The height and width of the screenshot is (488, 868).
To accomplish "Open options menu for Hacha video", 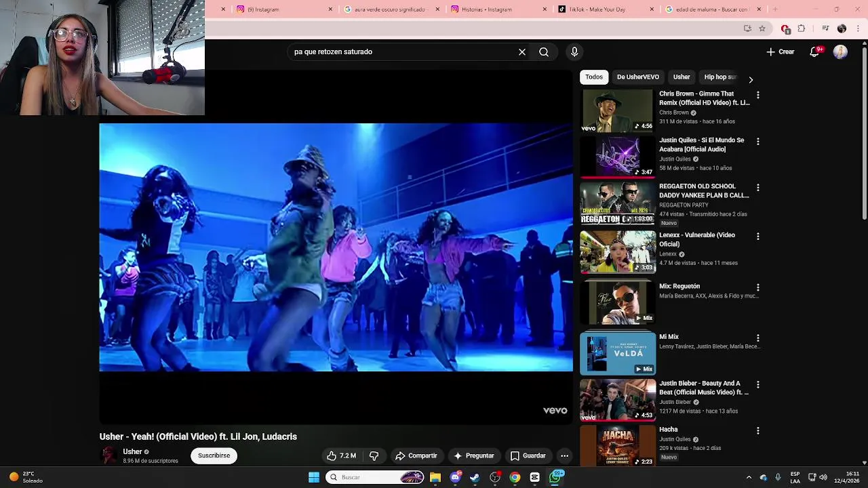I will [x=758, y=430].
